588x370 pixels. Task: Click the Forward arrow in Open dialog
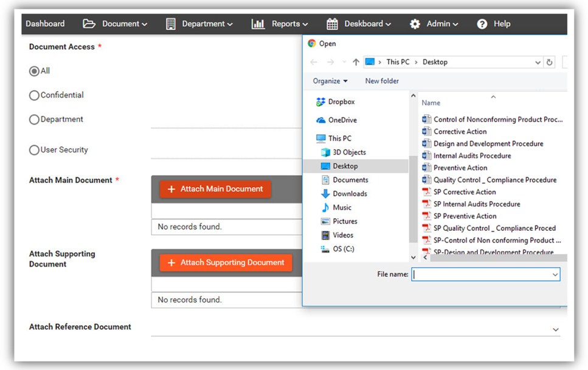pos(330,62)
